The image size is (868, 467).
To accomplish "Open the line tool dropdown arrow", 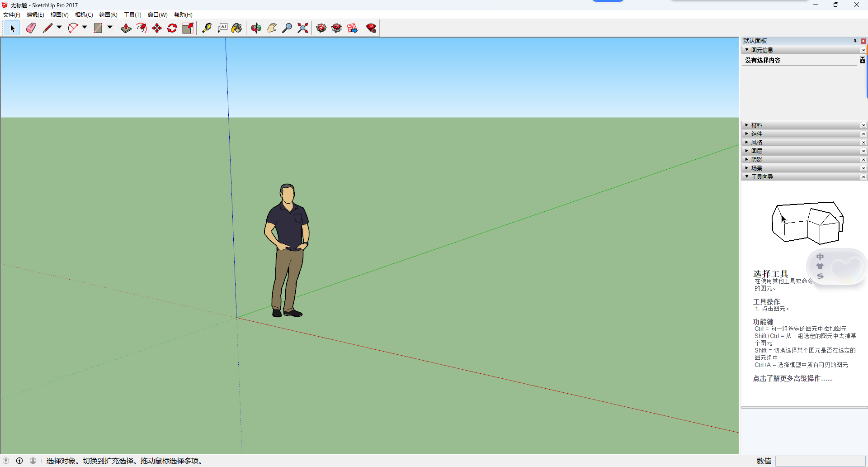I will [x=59, y=28].
